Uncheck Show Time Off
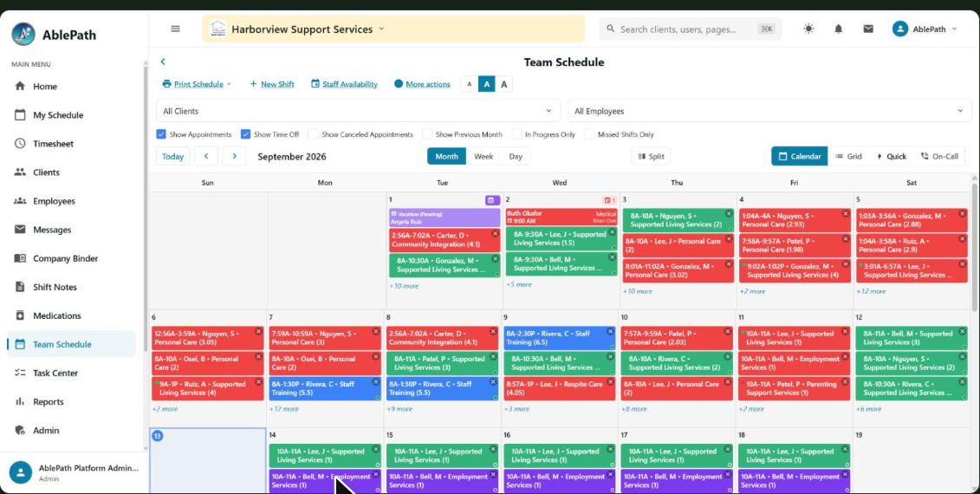The image size is (980, 494). 245,134
